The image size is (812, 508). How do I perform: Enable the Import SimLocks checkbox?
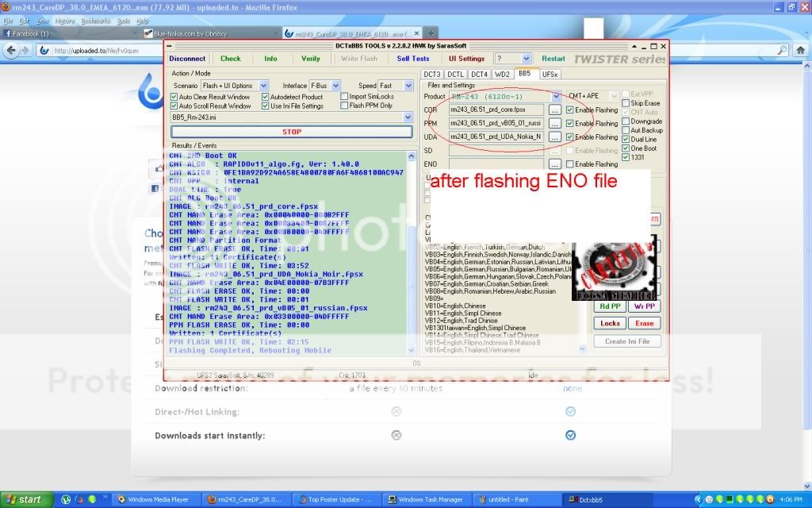(344, 97)
